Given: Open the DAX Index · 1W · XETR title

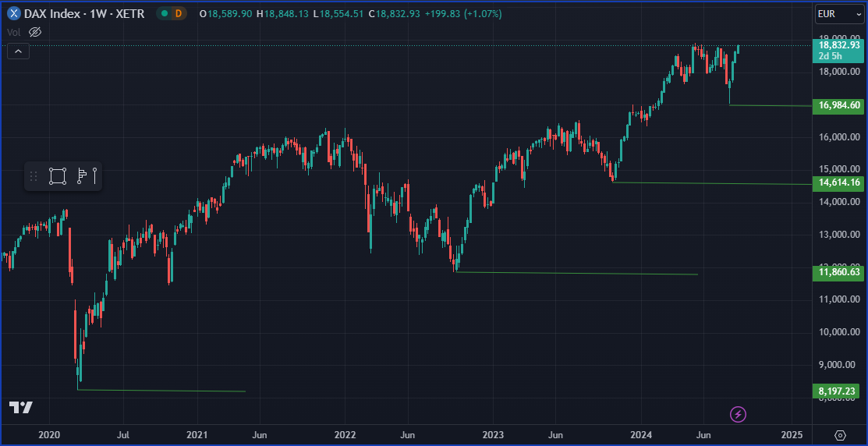Looking at the screenshot, I should coord(85,14).
